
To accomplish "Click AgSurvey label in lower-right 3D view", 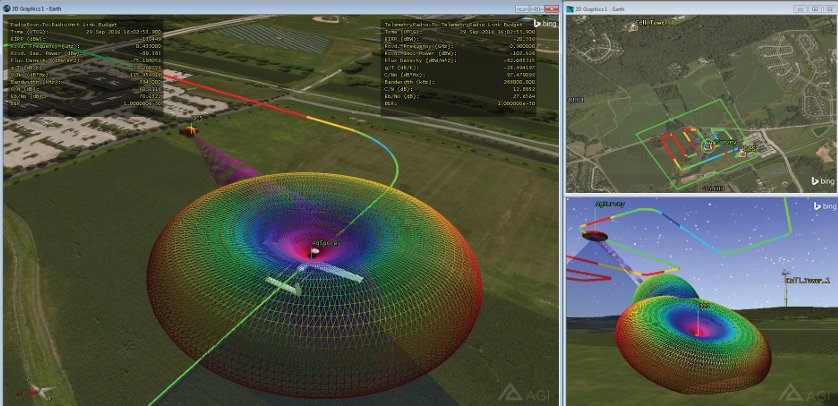I will tap(609, 204).
